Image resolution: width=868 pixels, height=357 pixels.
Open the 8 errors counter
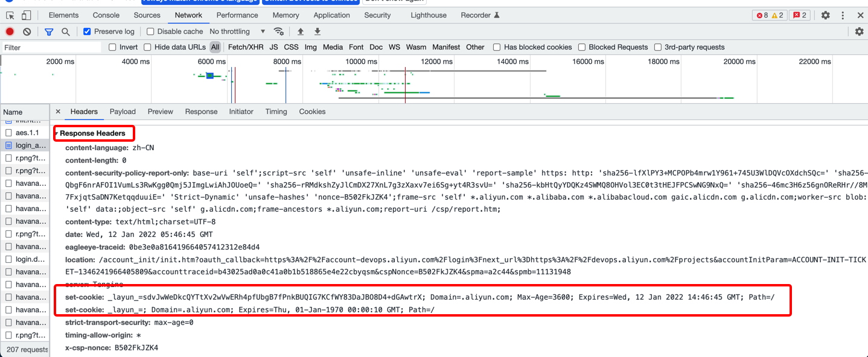[x=762, y=15]
